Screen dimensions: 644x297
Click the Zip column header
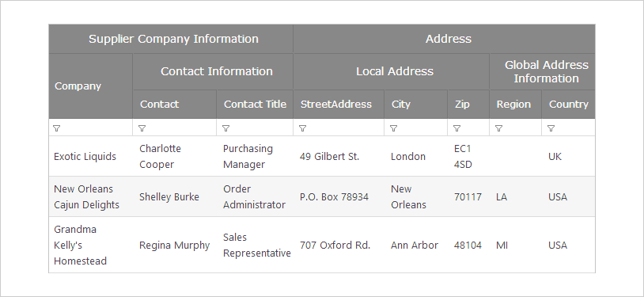[x=468, y=105]
